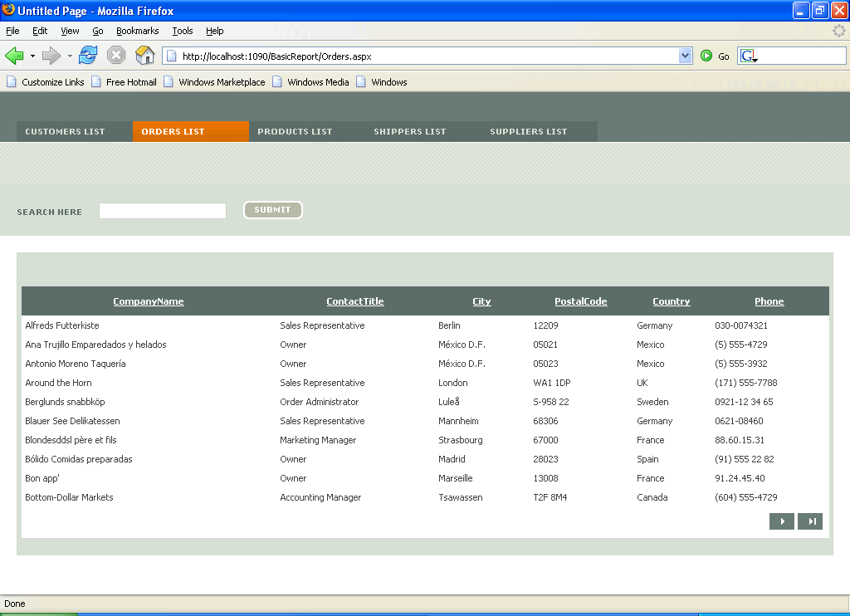This screenshot has height=616, width=850.
Task: Expand the Back button history dropdown
Action: pos(32,56)
